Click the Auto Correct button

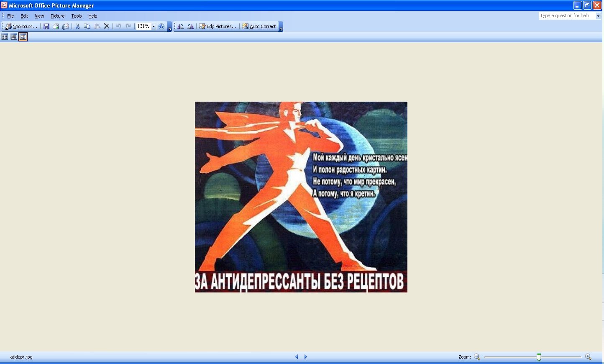(x=259, y=26)
